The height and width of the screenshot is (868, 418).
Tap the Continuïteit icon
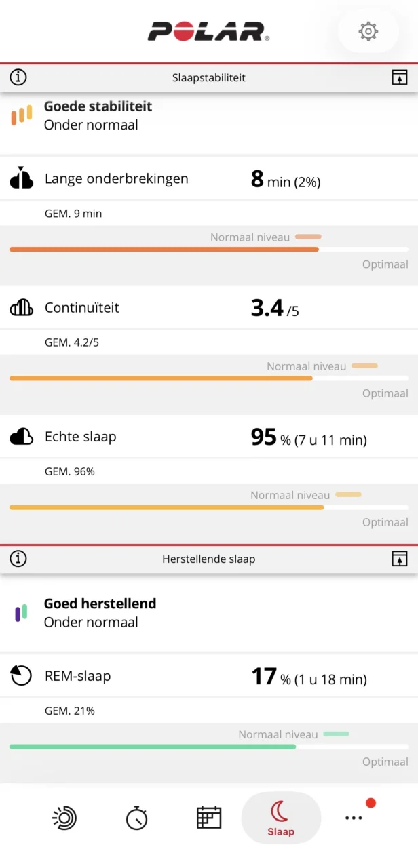pos(22,308)
